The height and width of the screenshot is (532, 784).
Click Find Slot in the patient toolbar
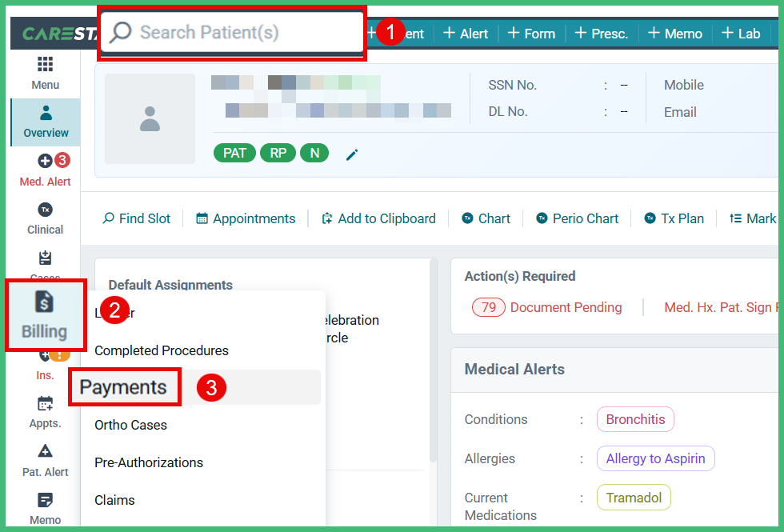(136, 218)
